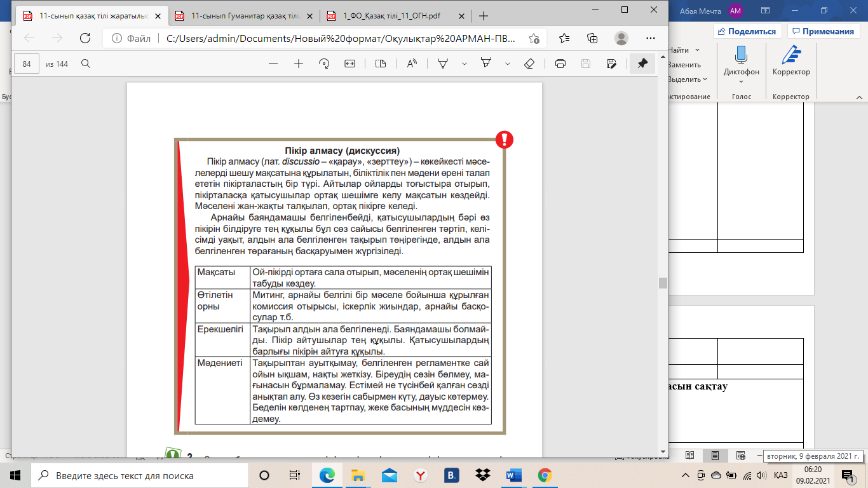Start the Read aloud tool
This screenshot has height=488, width=868.
412,64
